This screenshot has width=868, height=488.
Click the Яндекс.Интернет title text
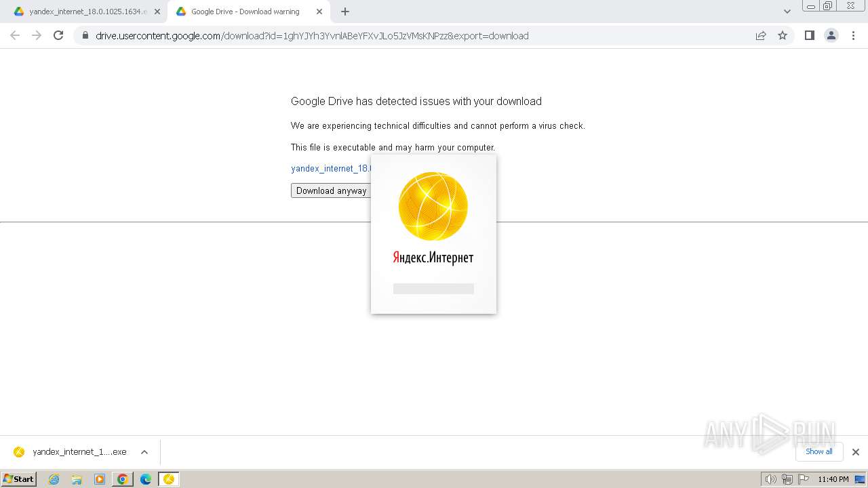pyautogui.click(x=433, y=258)
